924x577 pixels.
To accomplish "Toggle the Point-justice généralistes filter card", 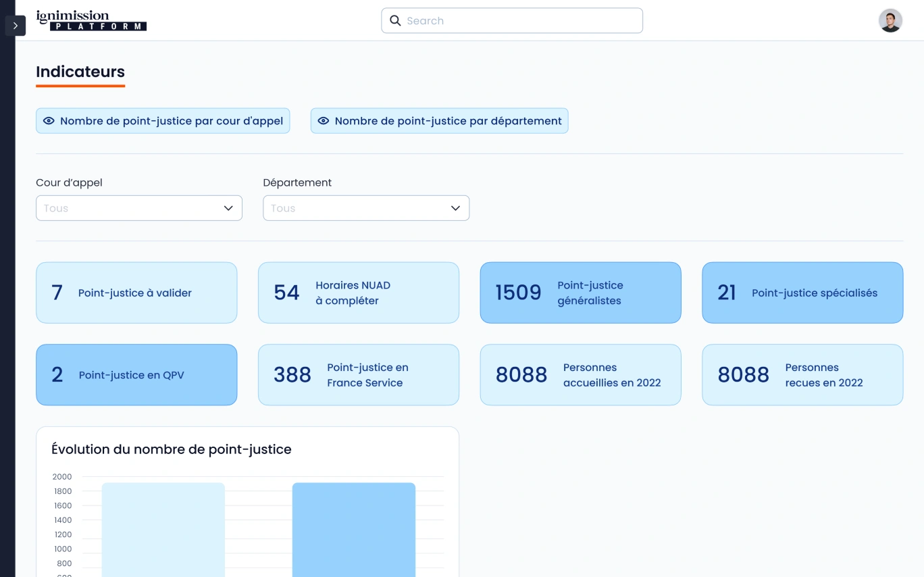I will pos(580,293).
